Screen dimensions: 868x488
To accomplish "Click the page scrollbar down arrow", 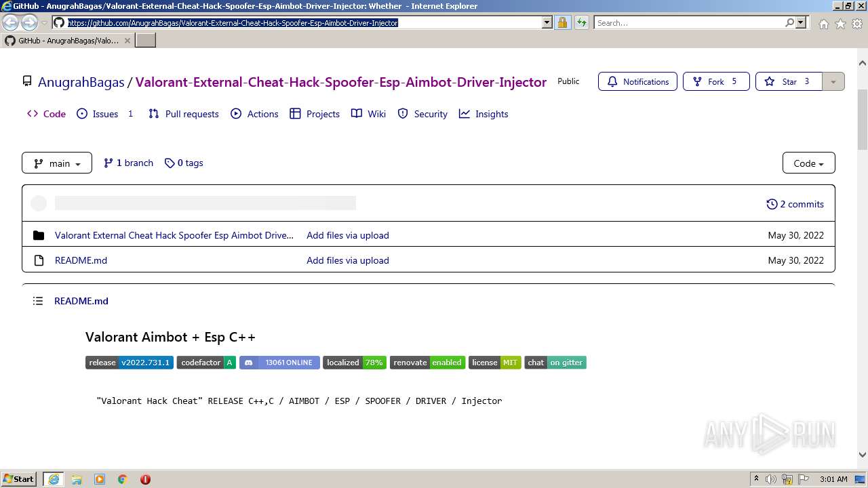I will click(863, 455).
